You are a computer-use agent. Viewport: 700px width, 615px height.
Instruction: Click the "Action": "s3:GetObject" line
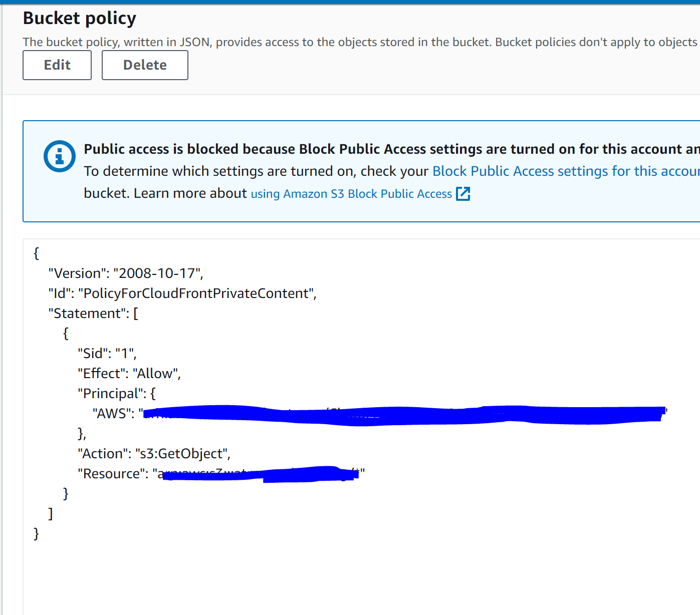[154, 454]
